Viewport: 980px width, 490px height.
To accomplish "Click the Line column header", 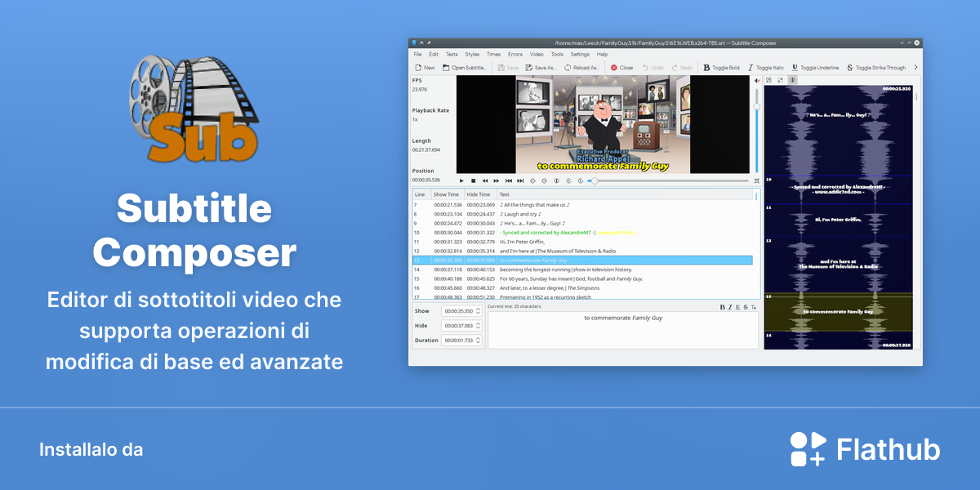I will pyautogui.click(x=421, y=194).
